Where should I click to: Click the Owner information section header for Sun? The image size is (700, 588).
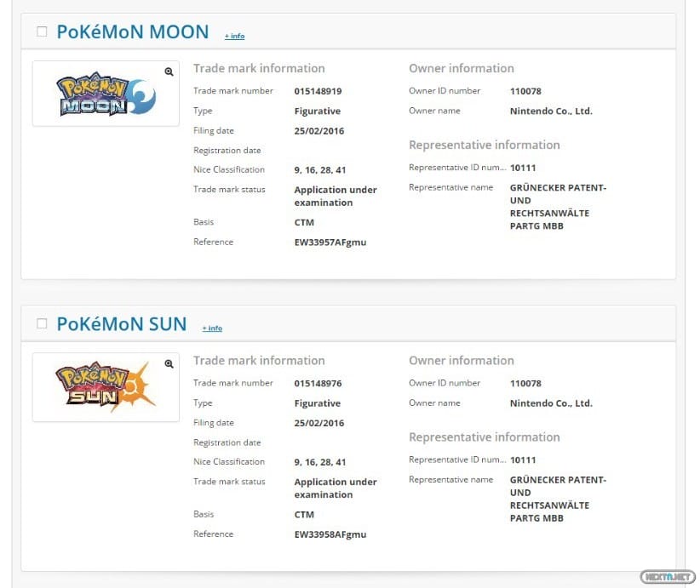[462, 360]
